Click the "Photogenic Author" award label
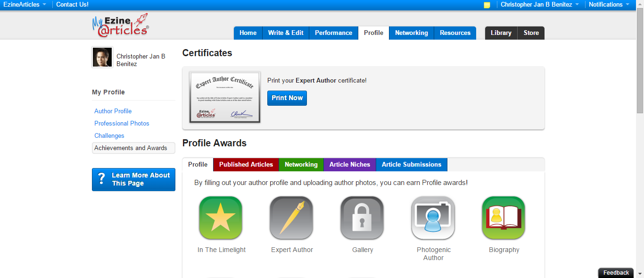The height and width of the screenshot is (278, 644). tap(433, 254)
